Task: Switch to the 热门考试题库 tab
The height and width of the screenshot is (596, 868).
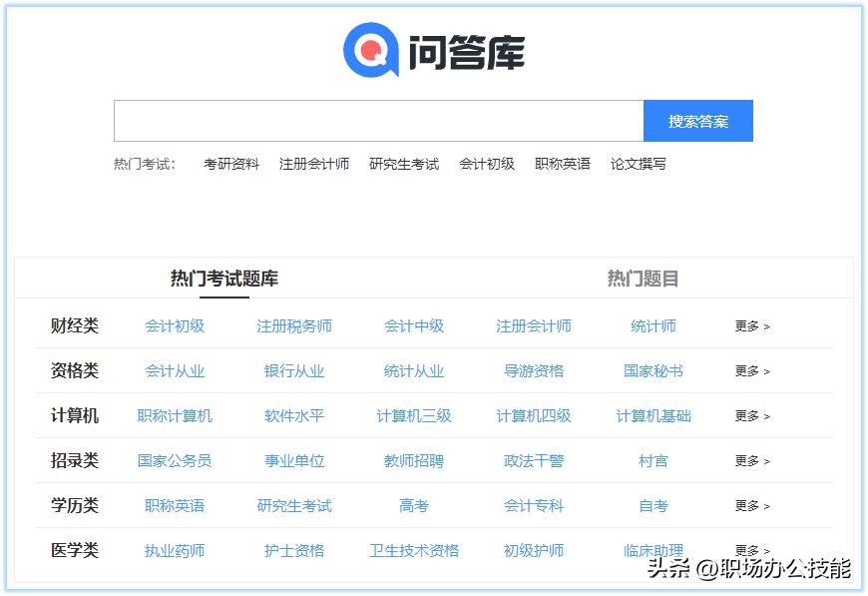Action: (223, 279)
